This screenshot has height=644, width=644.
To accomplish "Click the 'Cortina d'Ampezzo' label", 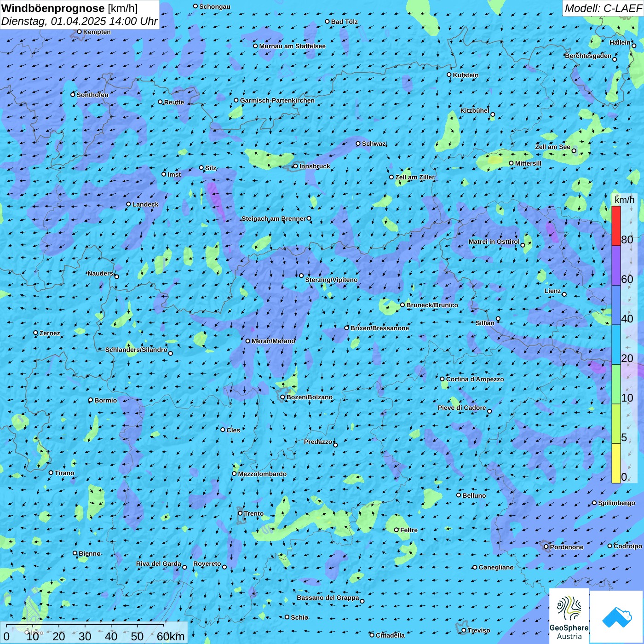I will pyautogui.click(x=475, y=379).
